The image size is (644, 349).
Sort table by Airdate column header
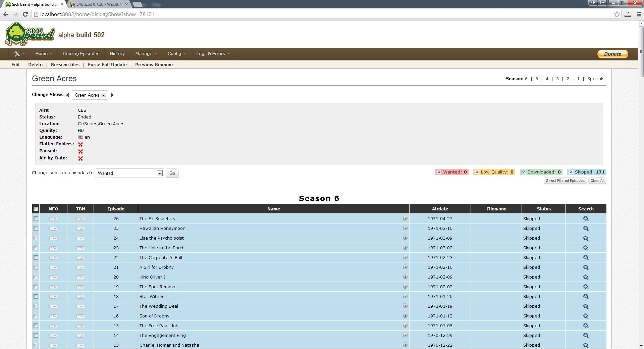[x=440, y=209]
